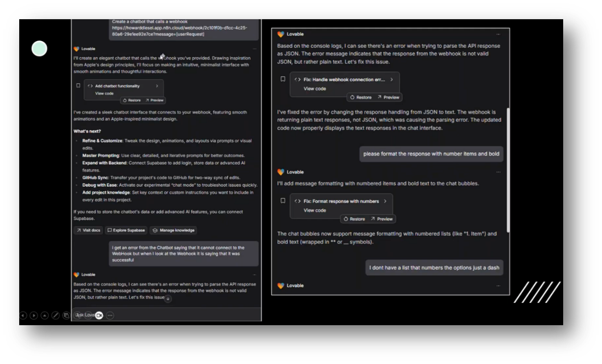Click the right chat panel vertical scrollbar

point(508,170)
